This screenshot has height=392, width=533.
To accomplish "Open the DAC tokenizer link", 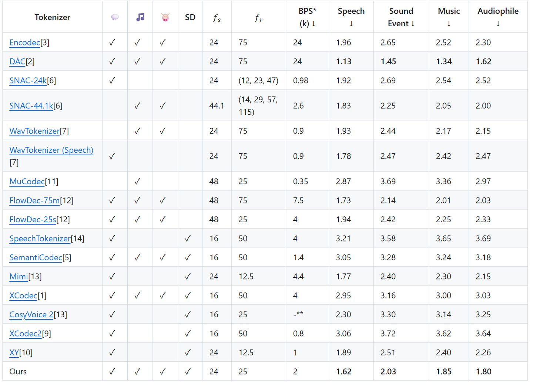I will point(17,61).
